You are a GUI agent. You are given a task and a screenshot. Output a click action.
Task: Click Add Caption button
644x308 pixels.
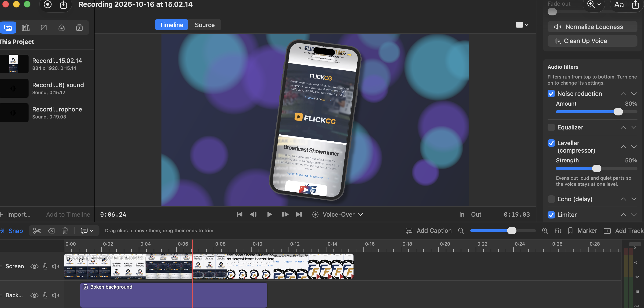(x=428, y=231)
